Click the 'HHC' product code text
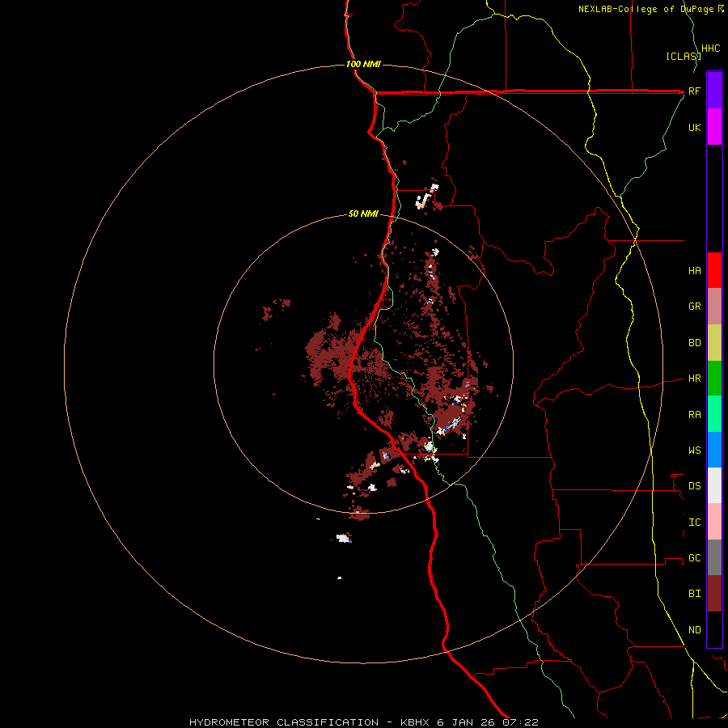 pos(710,49)
